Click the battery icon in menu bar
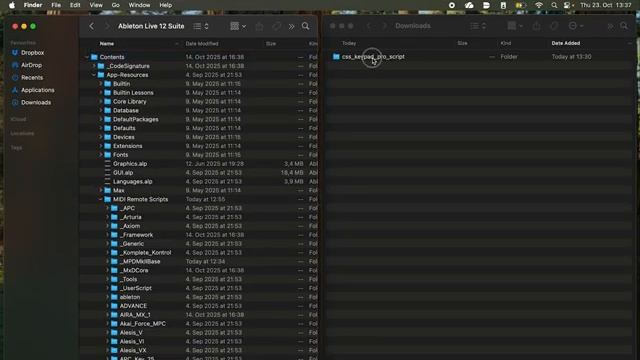Image resolution: width=640 pixels, height=360 pixels. (520, 5)
